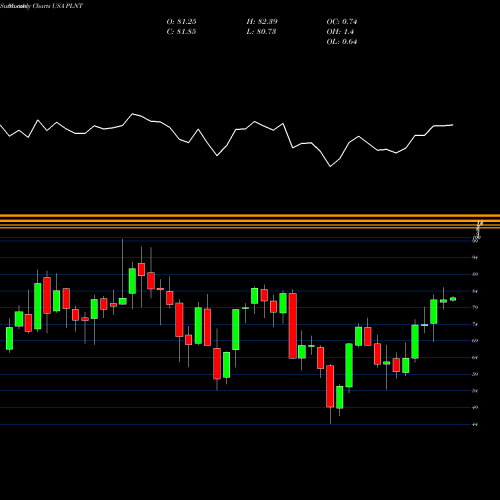Click the 59 price axis label
Screen dimensions: 500x500
click(x=475, y=374)
